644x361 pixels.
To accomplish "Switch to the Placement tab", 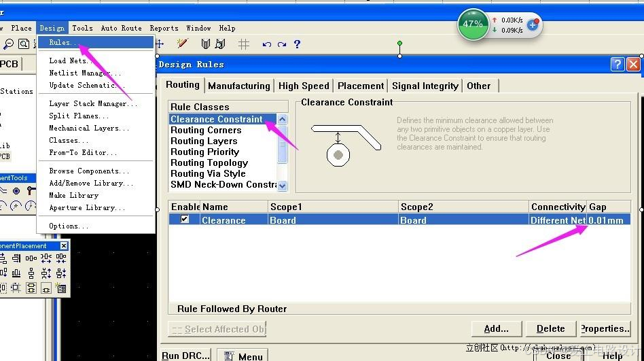I will tap(361, 86).
